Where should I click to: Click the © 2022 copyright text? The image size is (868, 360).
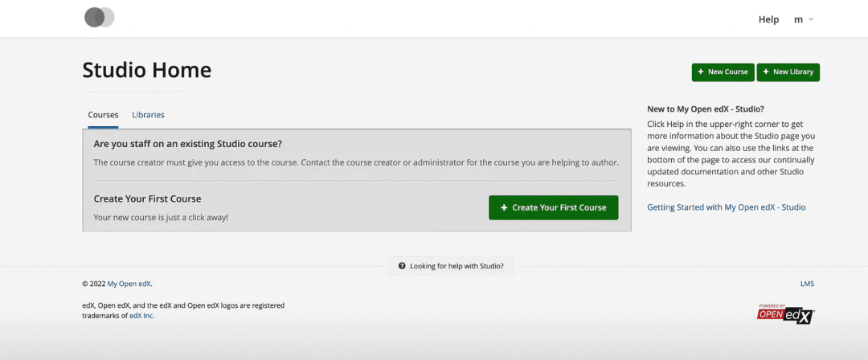93,284
